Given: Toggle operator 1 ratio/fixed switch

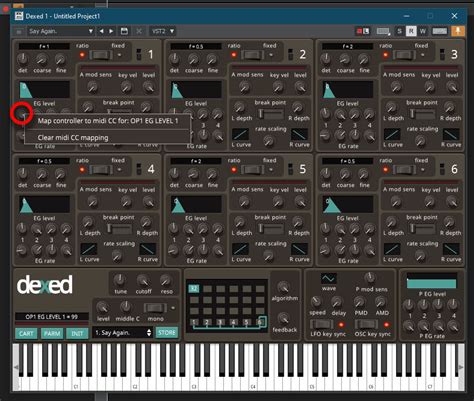Looking at the screenshot, I should 101,55.
